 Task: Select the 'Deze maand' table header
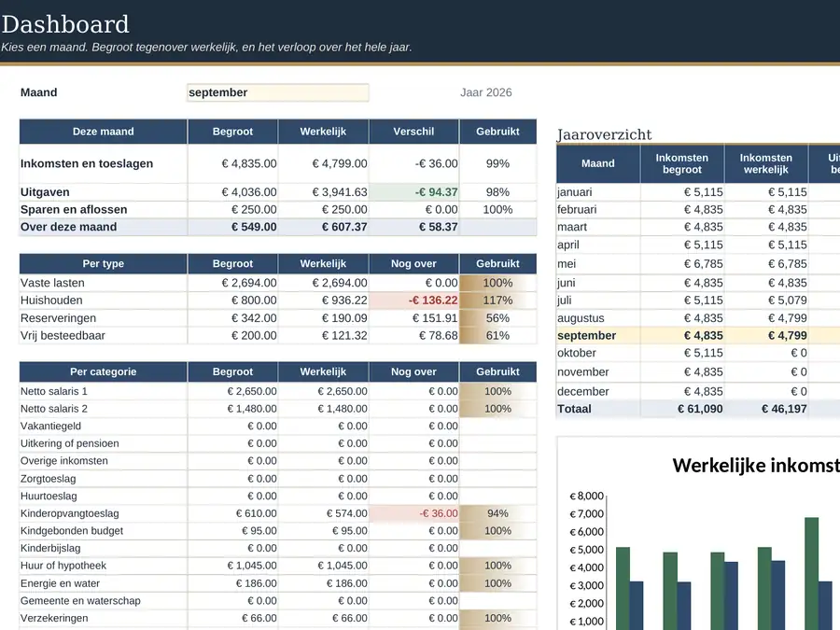click(104, 132)
